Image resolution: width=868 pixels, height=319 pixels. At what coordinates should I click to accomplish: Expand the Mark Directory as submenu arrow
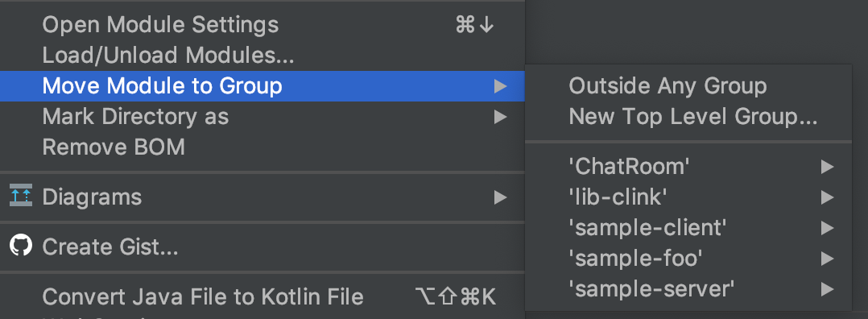click(501, 117)
